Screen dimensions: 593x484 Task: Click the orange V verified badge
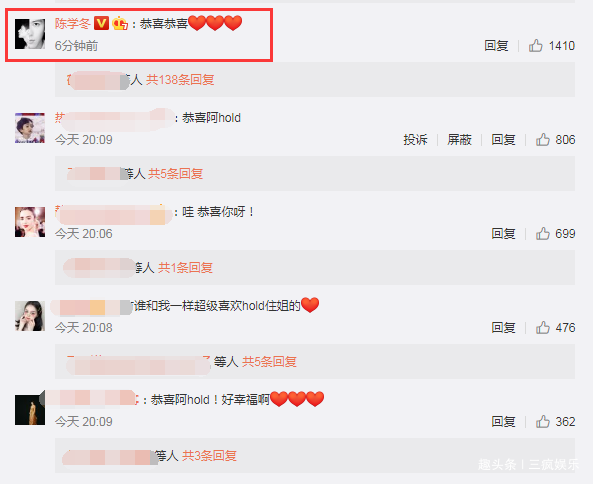click(101, 23)
